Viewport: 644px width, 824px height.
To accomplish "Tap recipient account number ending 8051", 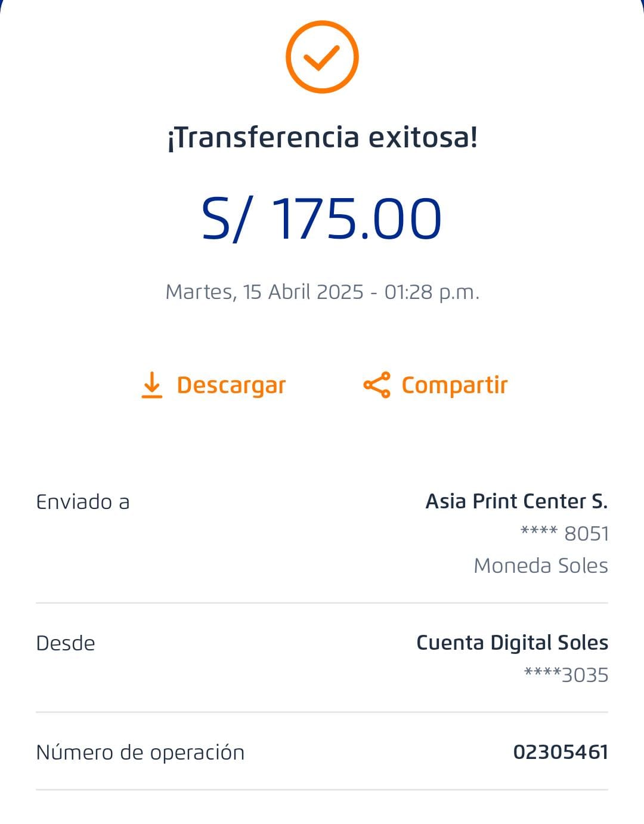I will 565,533.
